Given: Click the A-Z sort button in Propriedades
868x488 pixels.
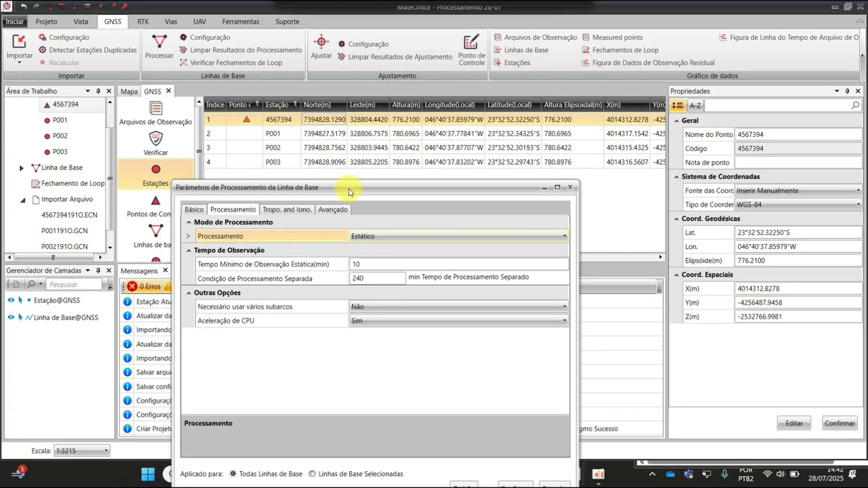Looking at the screenshot, I should 695,105.
